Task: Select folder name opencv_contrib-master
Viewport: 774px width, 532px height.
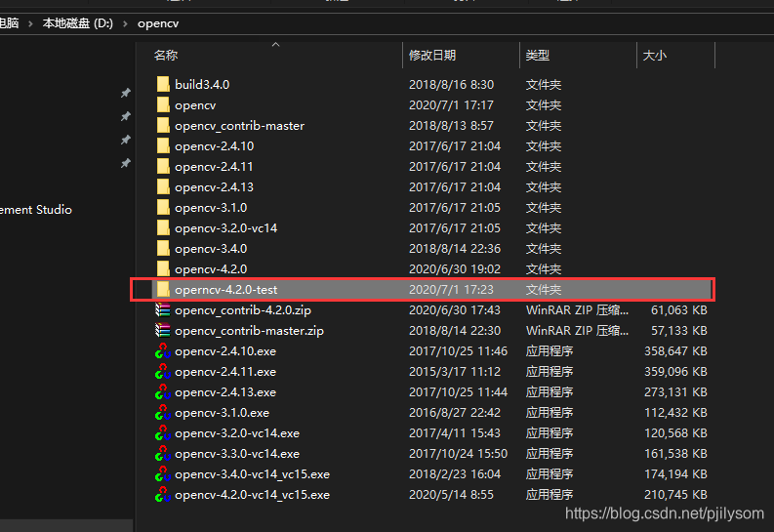Action: coord(239,126)
